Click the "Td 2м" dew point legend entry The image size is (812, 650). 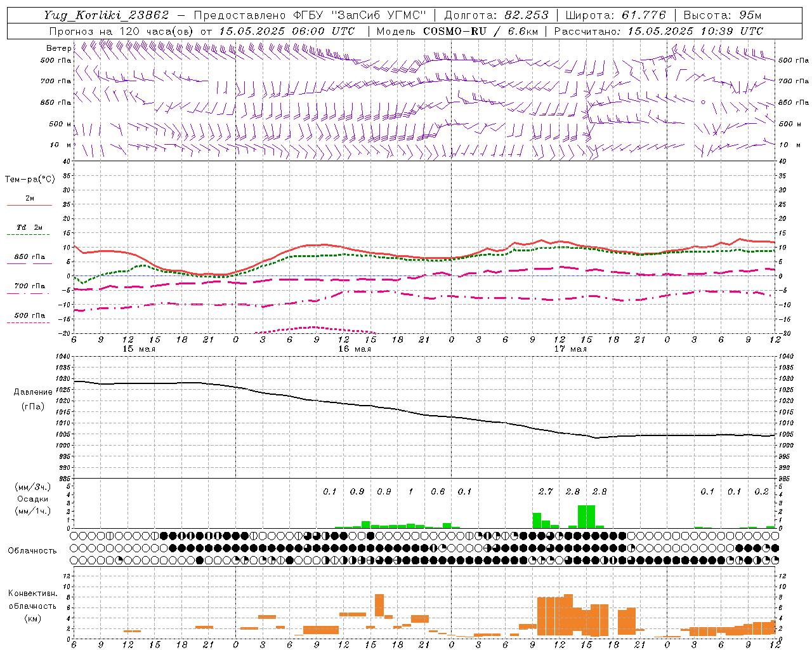tap(30, 227)
